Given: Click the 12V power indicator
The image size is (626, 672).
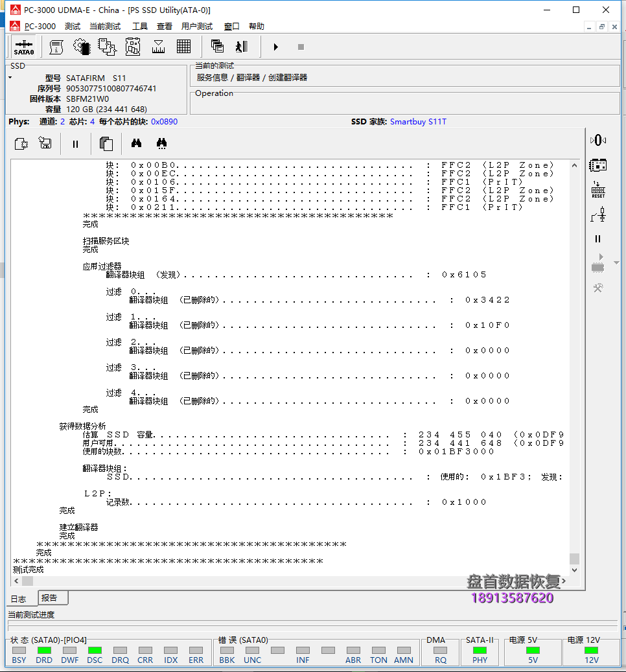Looking at the screenshot, I should (591, 651).
